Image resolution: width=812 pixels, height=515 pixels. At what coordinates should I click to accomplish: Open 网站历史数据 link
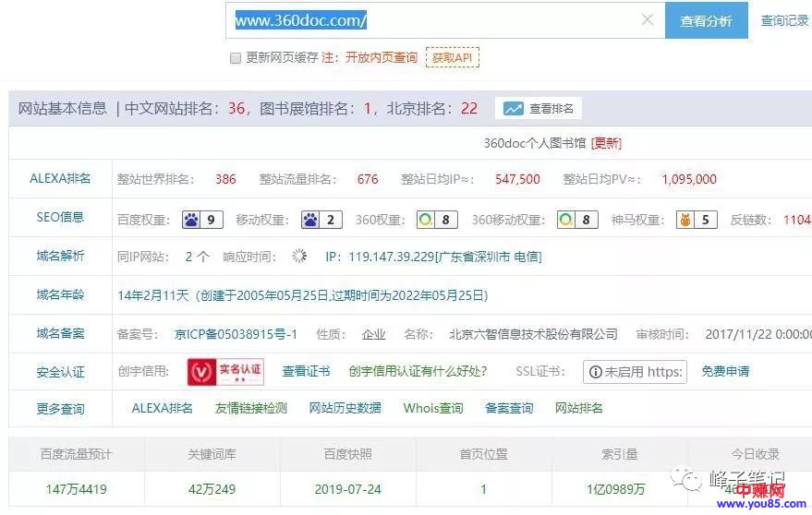(x=345, y=408)
